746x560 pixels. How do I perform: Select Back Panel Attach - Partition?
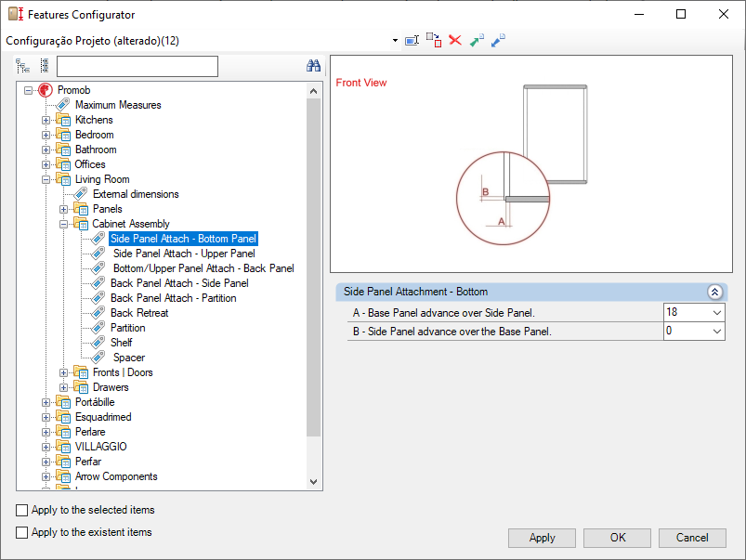pos(173,298)
